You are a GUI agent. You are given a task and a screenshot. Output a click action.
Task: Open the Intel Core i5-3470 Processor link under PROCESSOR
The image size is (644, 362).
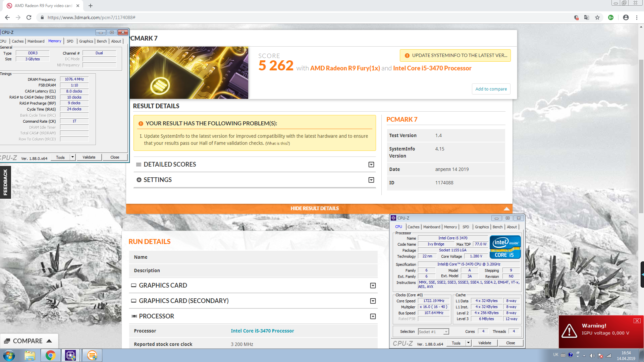pos(262,331)
